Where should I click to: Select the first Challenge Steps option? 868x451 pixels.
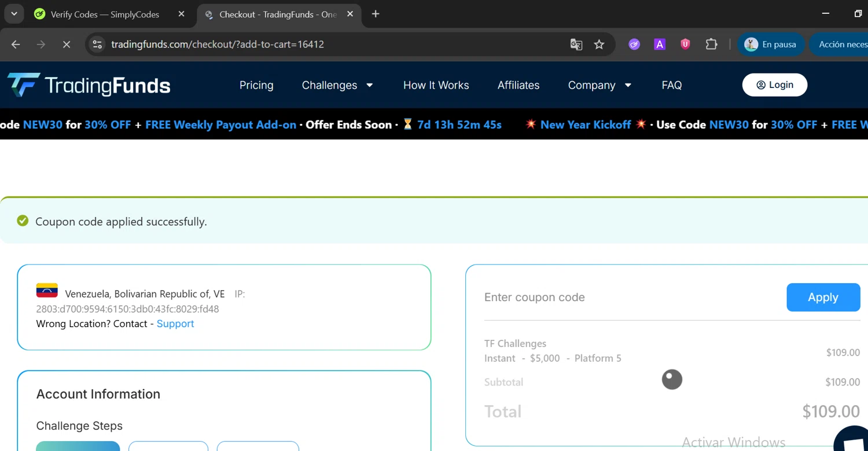click(78, 446)
